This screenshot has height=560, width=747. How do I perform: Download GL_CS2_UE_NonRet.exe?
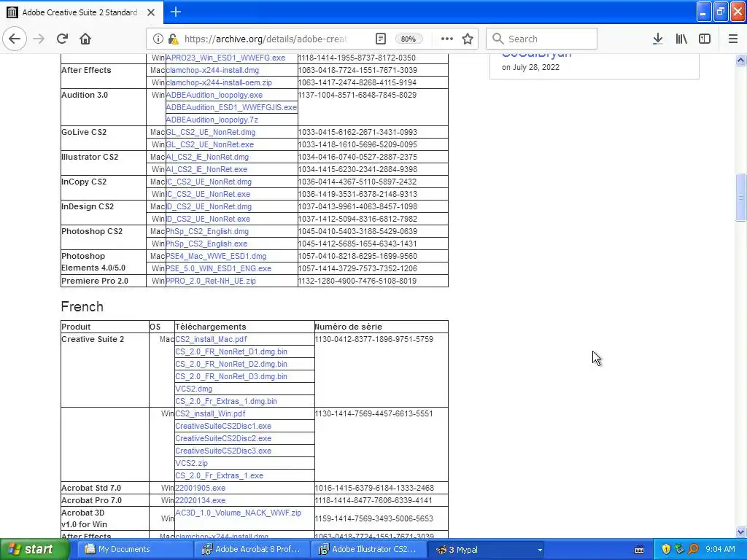[210, 144]
